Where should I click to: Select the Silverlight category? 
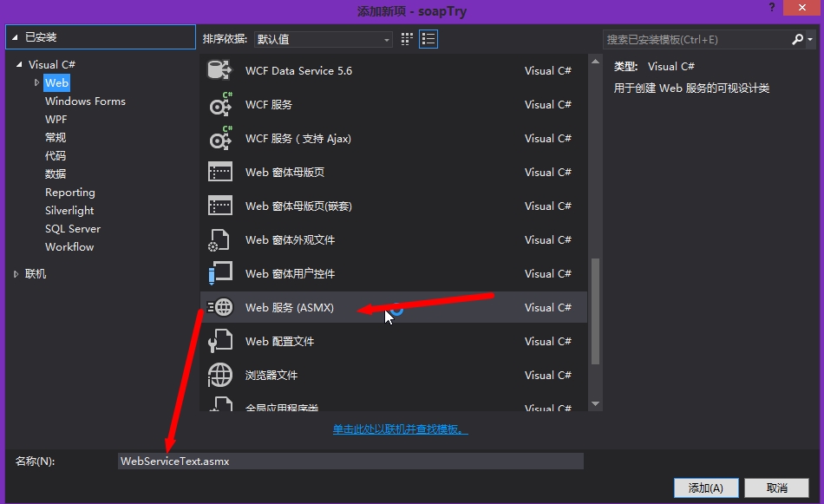pyautogui.click(x=69, y=210)
